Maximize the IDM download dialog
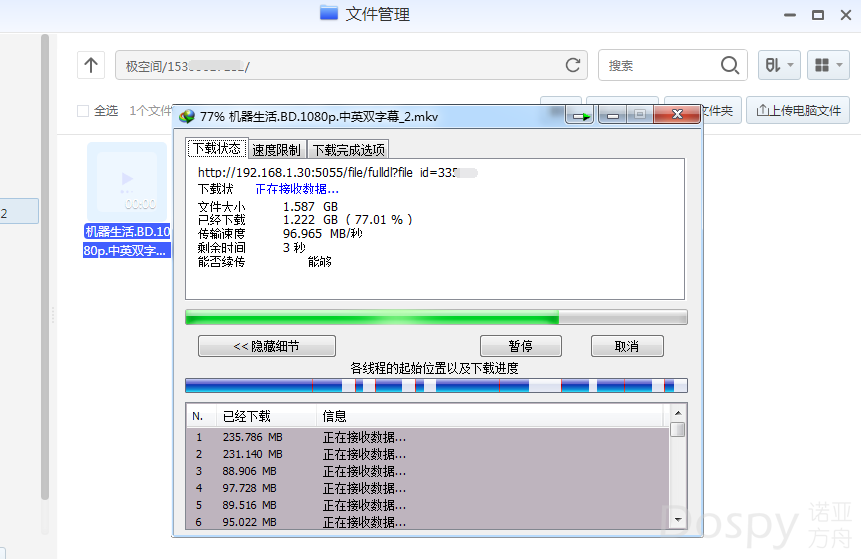Viewport: 861px width, 559px height. click(x=640, y=116)
